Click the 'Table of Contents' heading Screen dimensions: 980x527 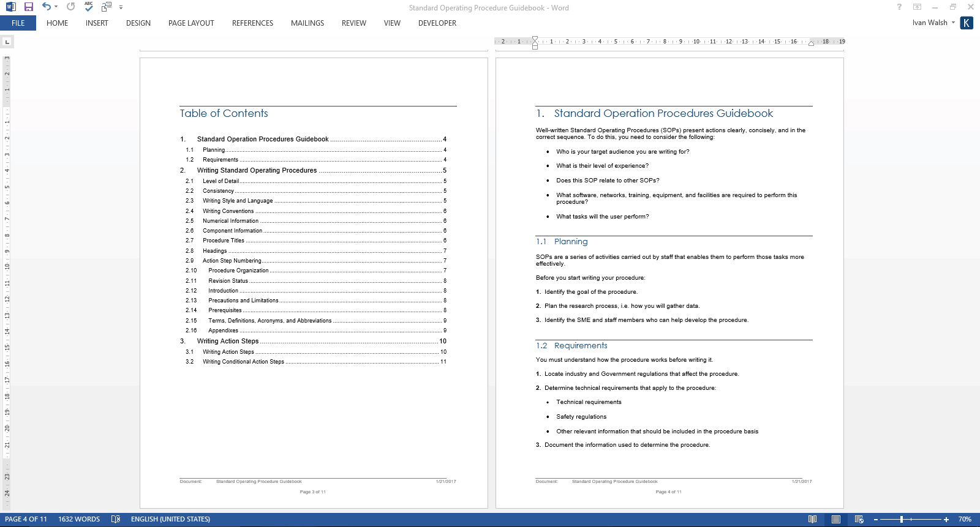pos(224,113)
